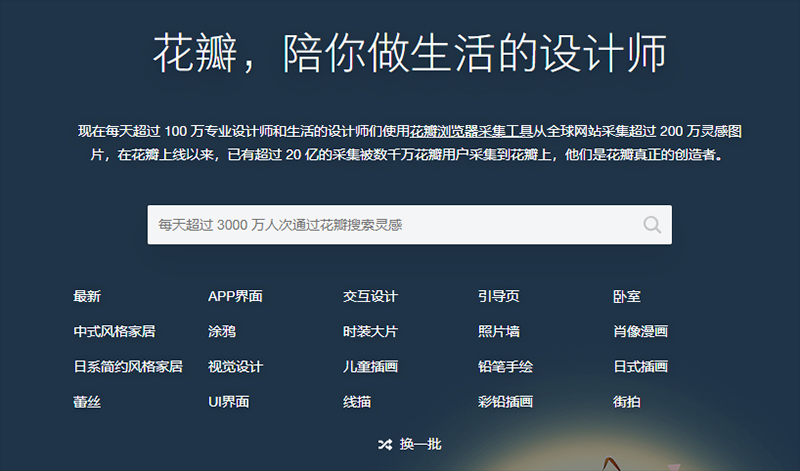Open the APP界面 category
This screenshot has height=471, width=800.
click(235, 296)
